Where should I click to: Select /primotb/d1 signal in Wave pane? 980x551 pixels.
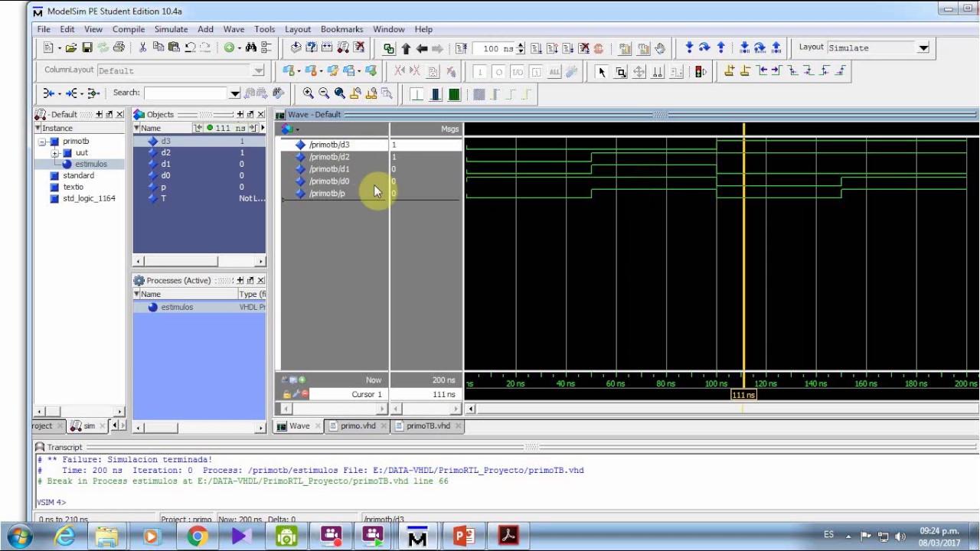(329, 169)
